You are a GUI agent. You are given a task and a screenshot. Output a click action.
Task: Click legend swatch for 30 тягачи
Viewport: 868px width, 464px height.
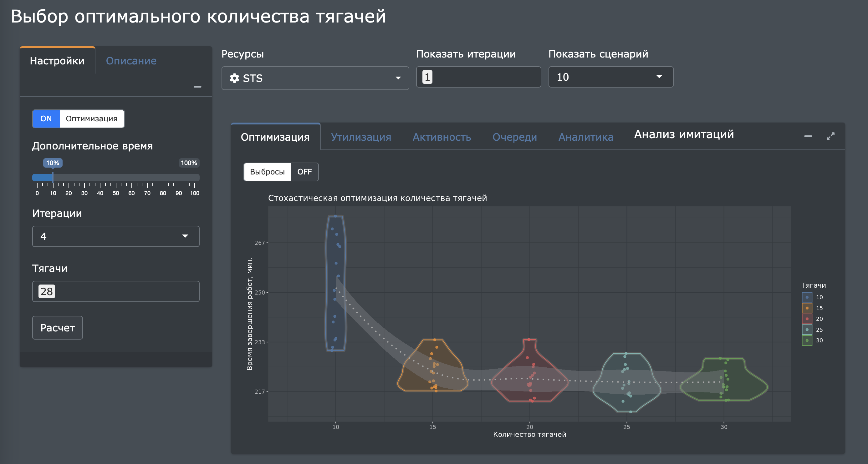click(807, 340)
